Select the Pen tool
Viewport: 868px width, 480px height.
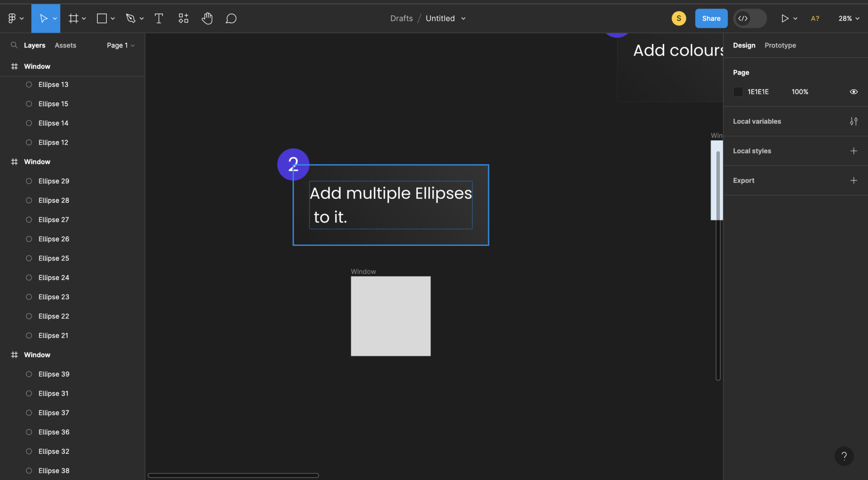pyautogui.click(x=131, y=18)
